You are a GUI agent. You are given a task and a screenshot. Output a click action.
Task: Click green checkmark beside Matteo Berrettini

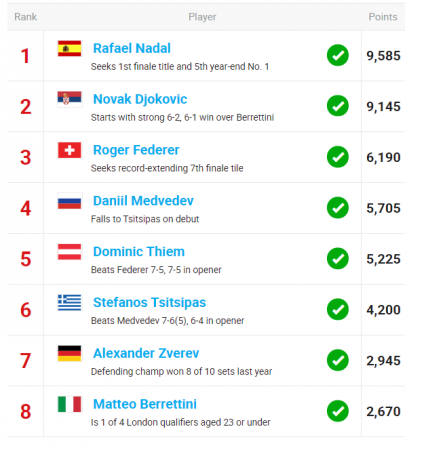click(338, 411)
